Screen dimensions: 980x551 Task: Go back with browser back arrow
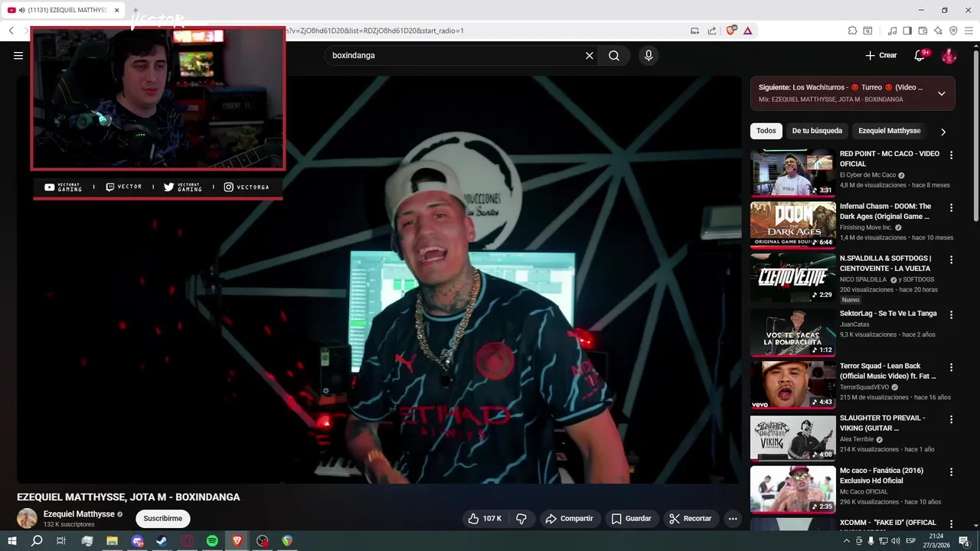pos(11,31)
